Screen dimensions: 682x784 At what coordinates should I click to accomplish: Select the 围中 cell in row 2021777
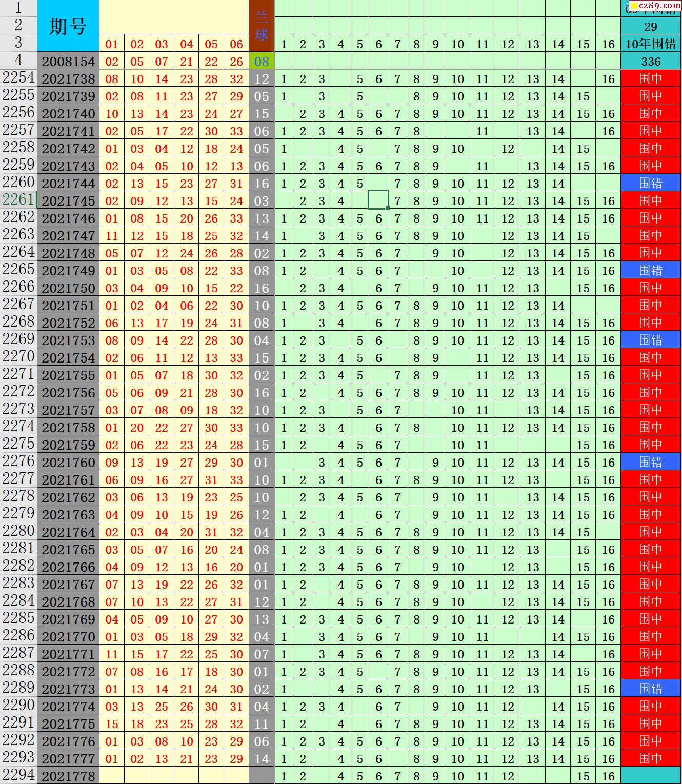pyautogui.click(x=651, y=758)
